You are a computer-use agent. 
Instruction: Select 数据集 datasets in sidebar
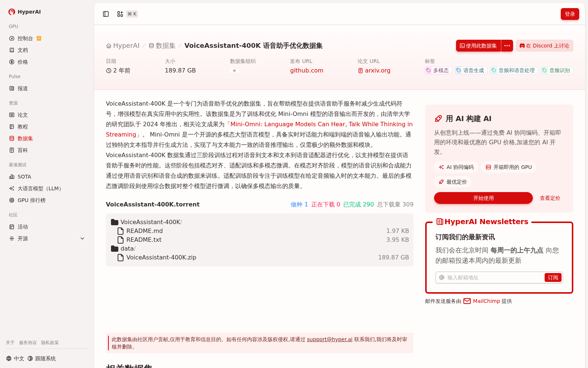pyautogui.click(x=25, y=138)
